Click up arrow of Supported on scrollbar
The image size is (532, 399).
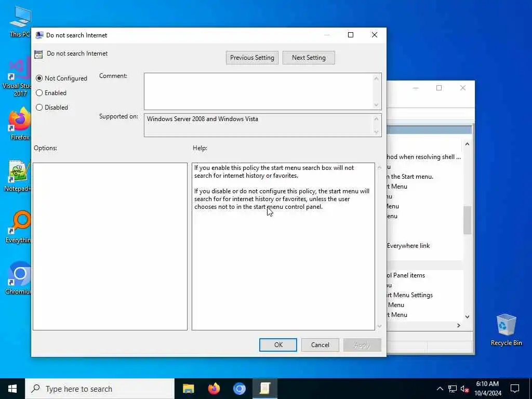coord(376,119)
